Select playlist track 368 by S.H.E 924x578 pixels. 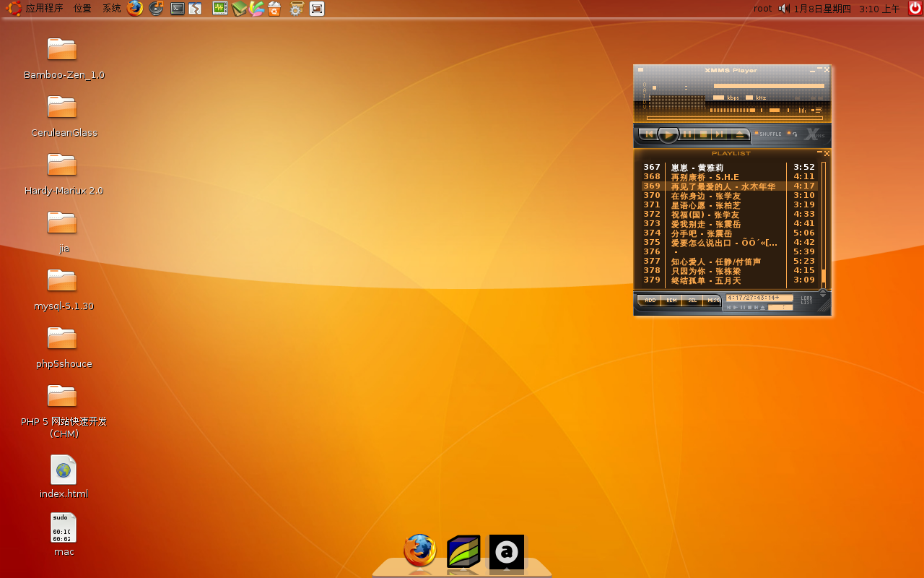coord(729,177)
